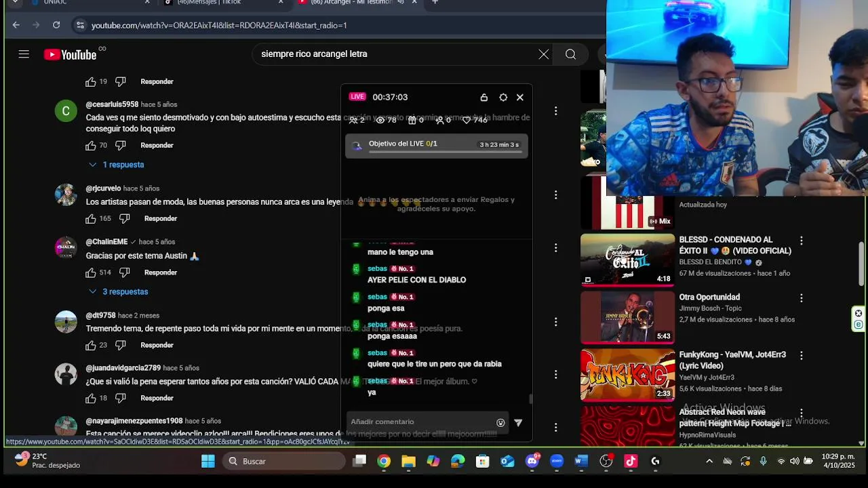Click the LIVE chat scrollbar thumb
868x488 pixels.
tap(531, 399)
